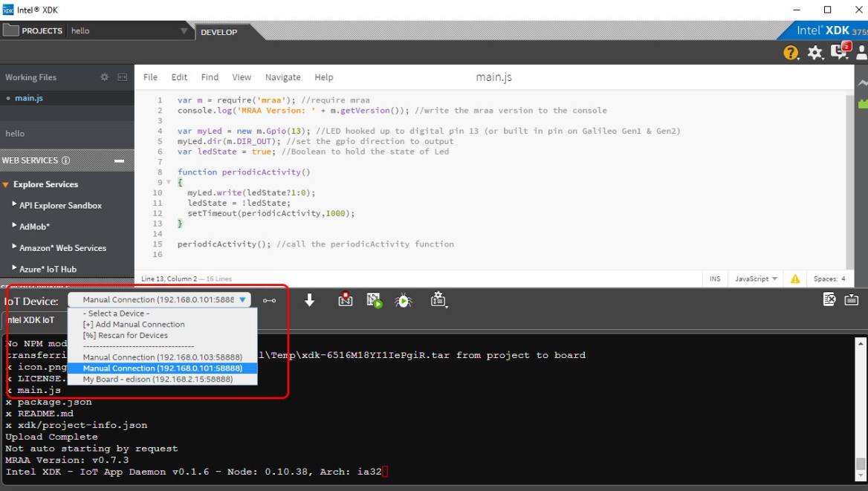This screenshot has height=491, width=868.
Task: Click the run app icon with green play
Action: pyautogui.click(x=375, y=300)
